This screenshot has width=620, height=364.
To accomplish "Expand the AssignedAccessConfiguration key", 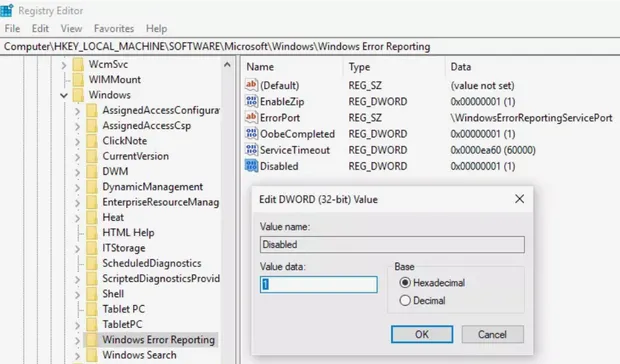I will [x=77, y=111].
